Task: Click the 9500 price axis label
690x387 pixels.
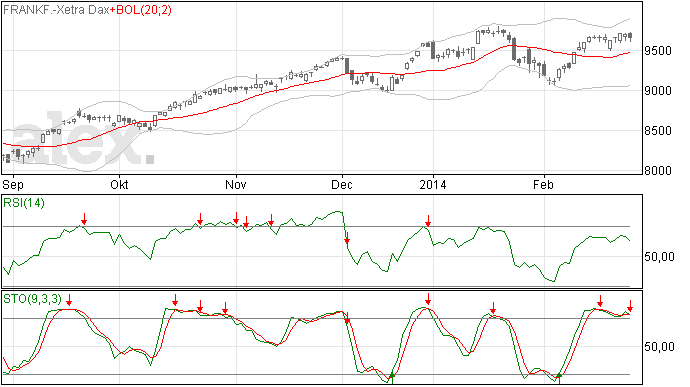Action: (x=658, y=51)
